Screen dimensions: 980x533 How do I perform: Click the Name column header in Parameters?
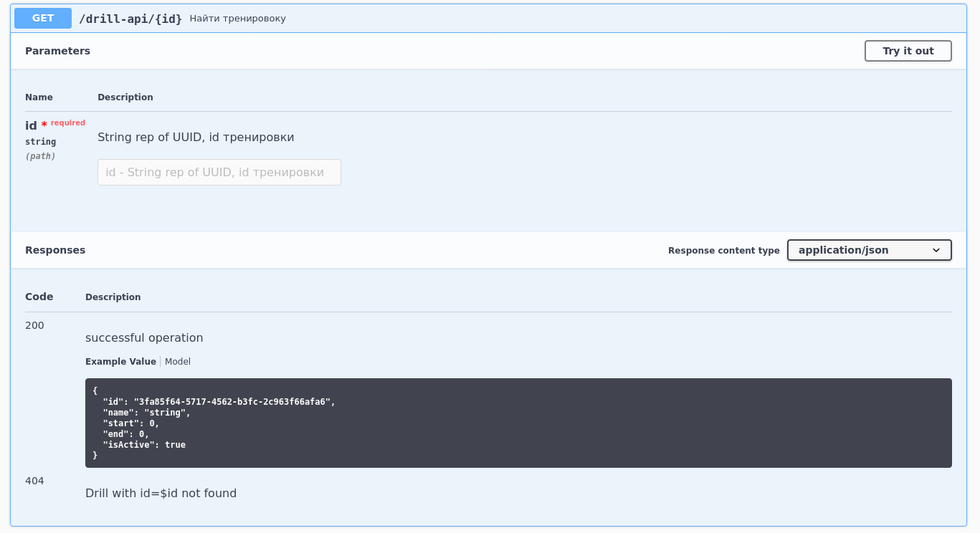click(x=39, y=97)
